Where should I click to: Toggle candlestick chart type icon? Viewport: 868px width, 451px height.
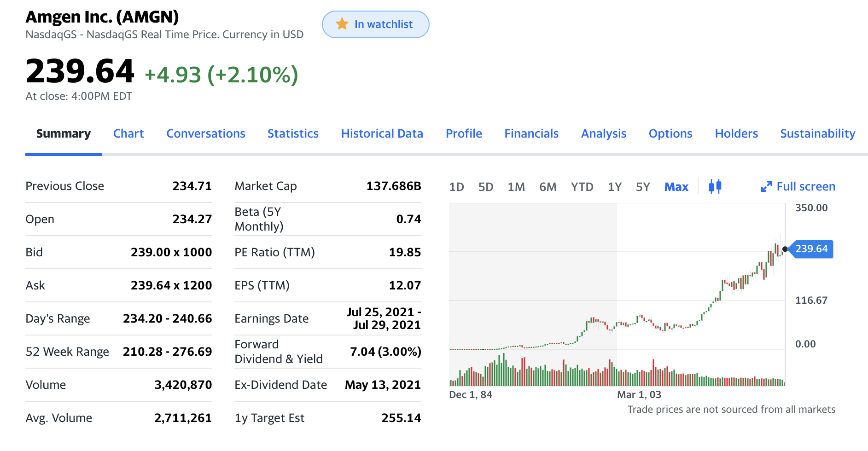coord(715,186)
